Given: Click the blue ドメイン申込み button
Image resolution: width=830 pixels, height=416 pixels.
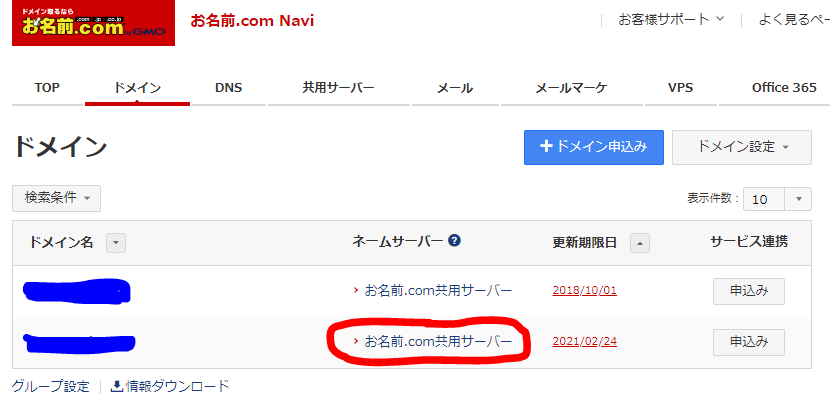Looking at the screenshot, I should click(593, 147).
